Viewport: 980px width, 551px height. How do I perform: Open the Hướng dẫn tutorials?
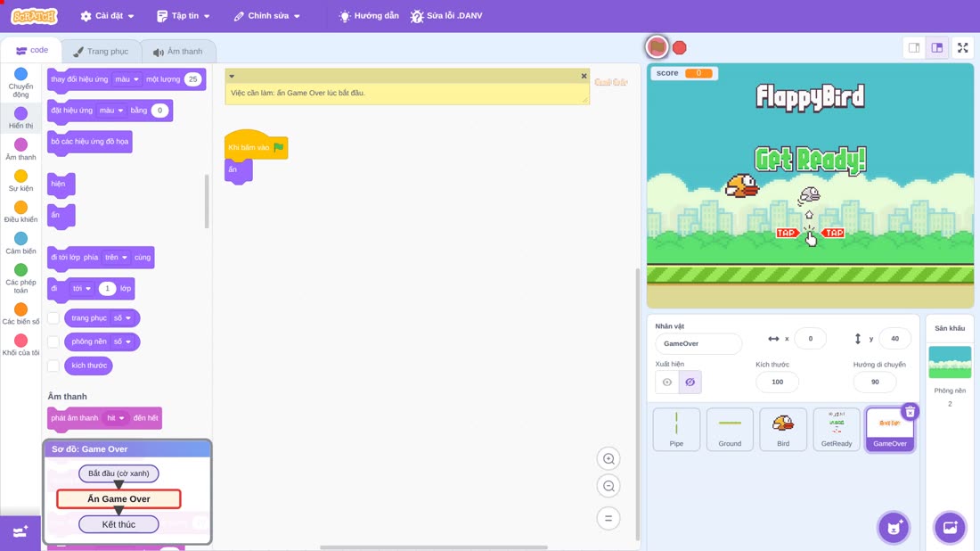coord(369,16)
